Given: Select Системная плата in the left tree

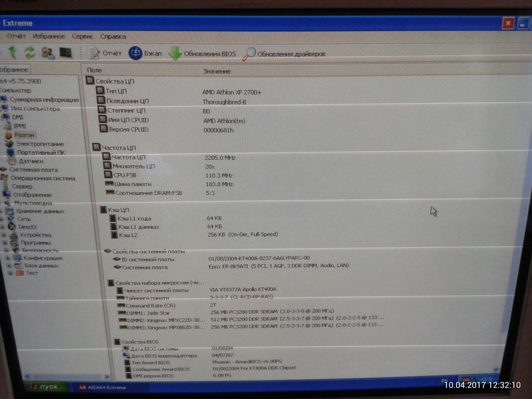Looking at the screenshot, I should 34,170.
